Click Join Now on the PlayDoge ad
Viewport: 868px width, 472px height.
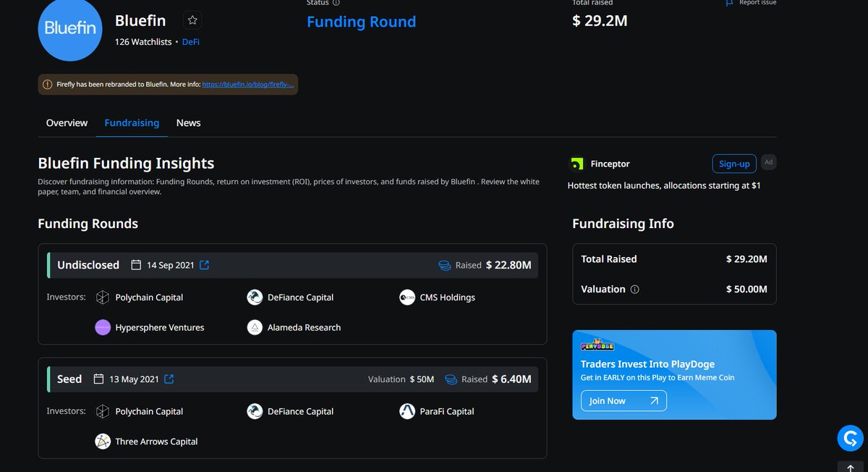click(624, 401)
